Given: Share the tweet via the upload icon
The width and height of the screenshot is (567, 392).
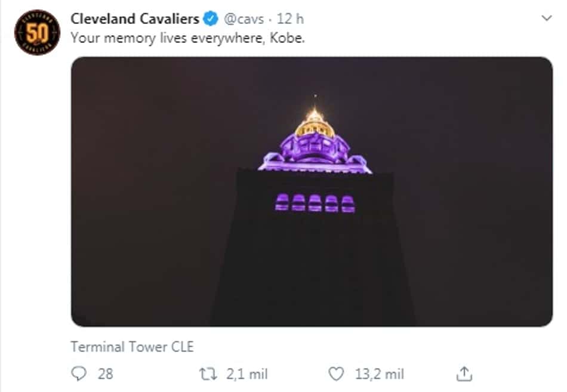Looking at the screenshot, I should (464, 374).
